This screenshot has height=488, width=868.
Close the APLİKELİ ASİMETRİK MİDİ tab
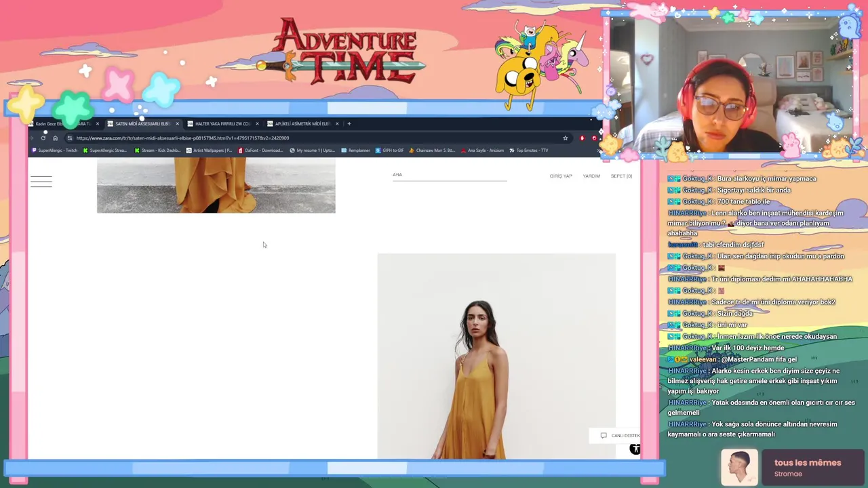point(337,124)
